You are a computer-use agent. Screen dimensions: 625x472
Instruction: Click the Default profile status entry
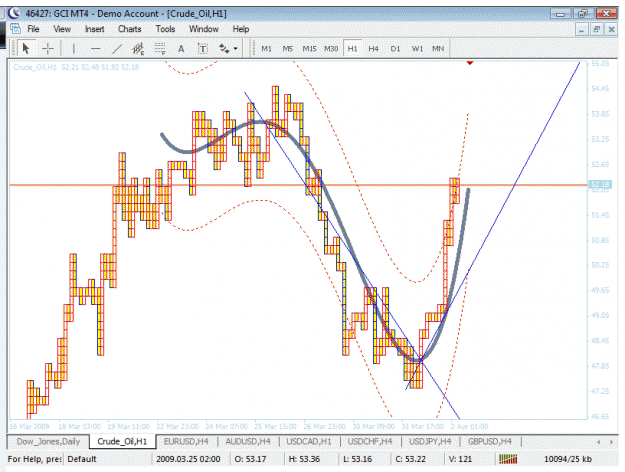click(x=82, y=459)
